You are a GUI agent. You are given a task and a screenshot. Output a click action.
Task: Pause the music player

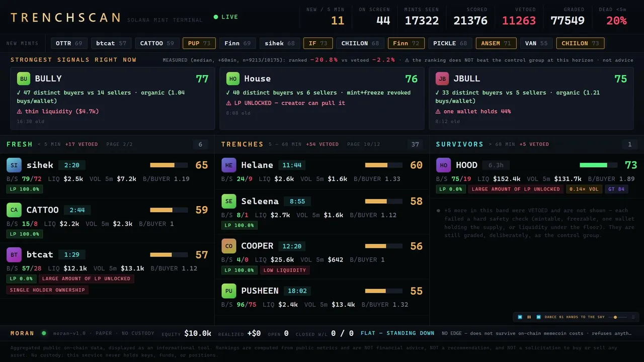click(529, 317)
